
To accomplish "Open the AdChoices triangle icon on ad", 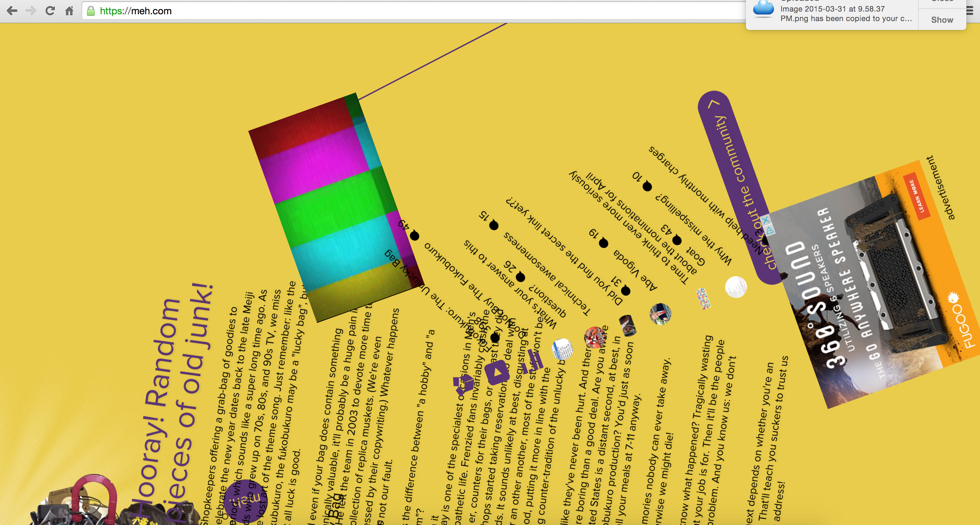I will [x=770, y=231].
